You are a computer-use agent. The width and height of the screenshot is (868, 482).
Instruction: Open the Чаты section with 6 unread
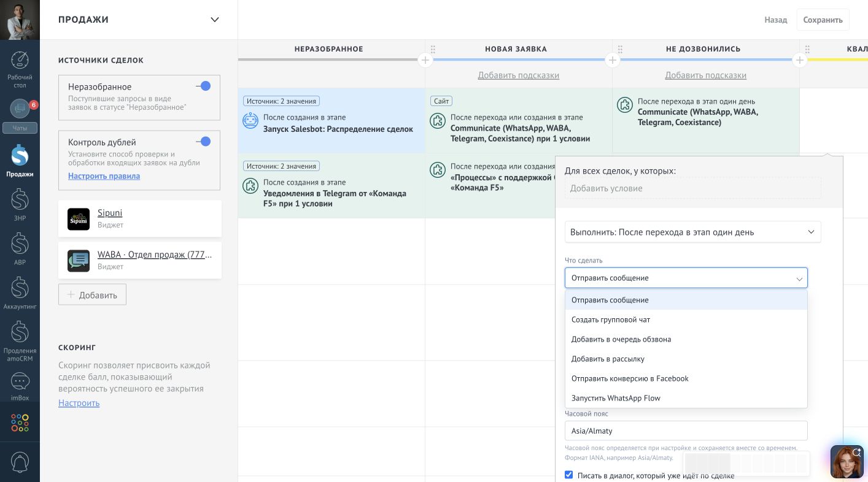coord(20,115)
